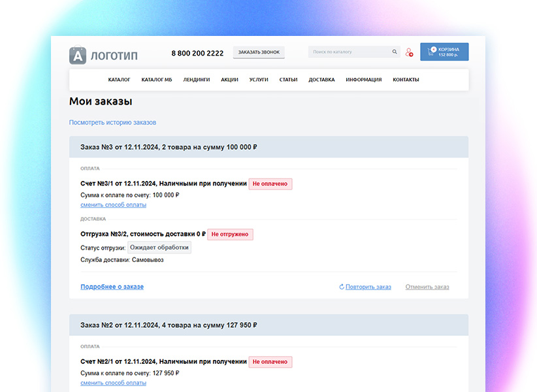Click сменить способ оплаты under Счет №2/1
This screenshot has height=392, width=537.
[113, 383]
